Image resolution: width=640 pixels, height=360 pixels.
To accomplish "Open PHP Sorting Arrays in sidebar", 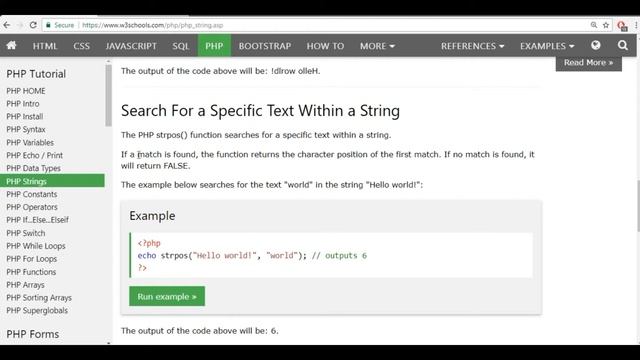I will pos(39,298).
